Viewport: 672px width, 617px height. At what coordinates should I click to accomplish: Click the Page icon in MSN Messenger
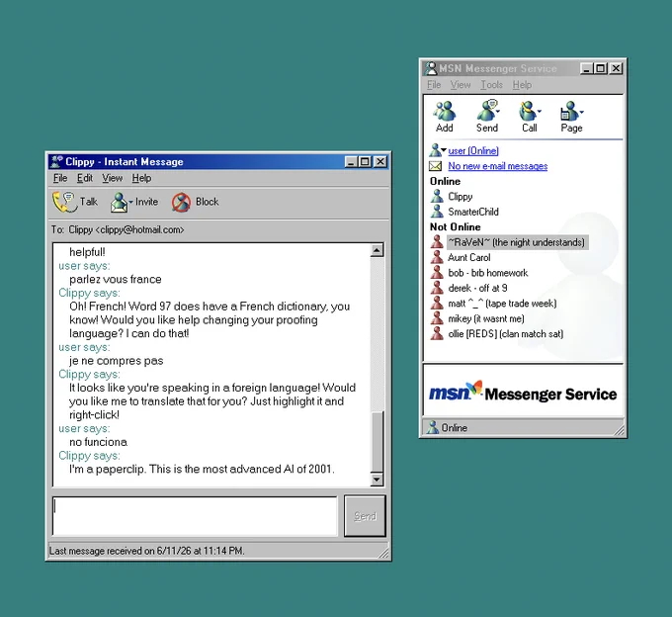(568, 111)
